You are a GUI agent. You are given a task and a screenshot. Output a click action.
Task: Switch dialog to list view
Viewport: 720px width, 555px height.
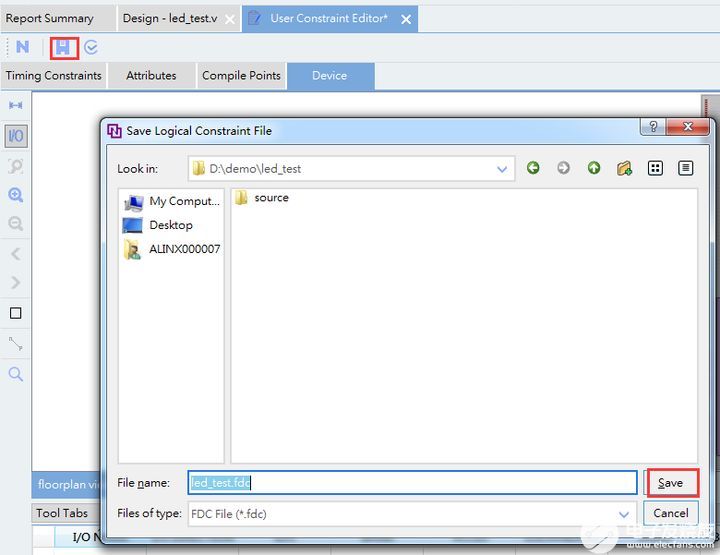(655, 168)
